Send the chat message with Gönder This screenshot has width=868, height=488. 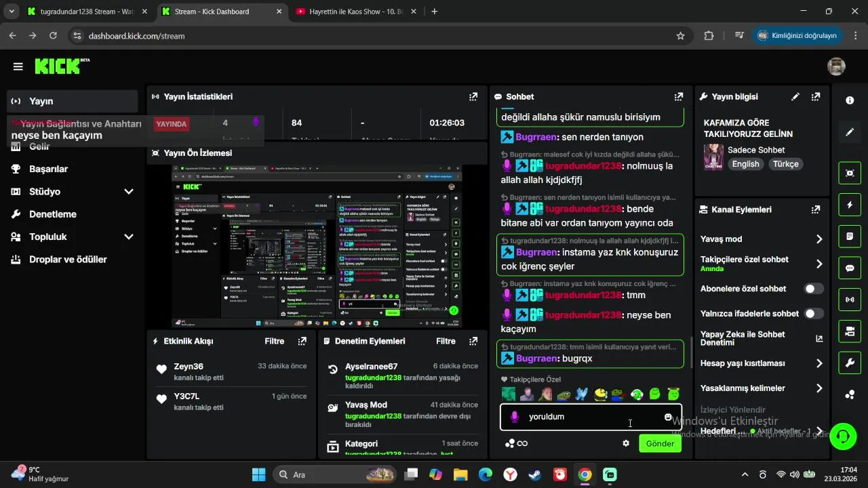pos(660,443)
